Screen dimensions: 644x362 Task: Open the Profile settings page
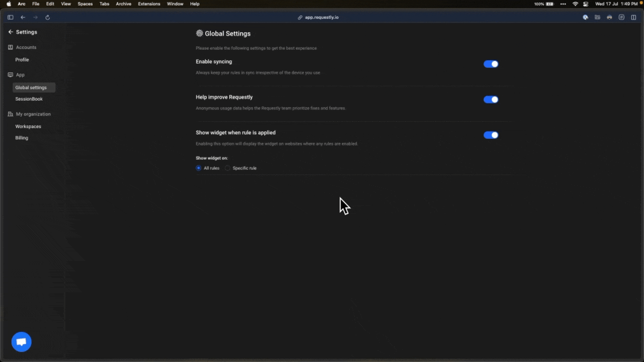pyautogui.click(x=22, y=60)
